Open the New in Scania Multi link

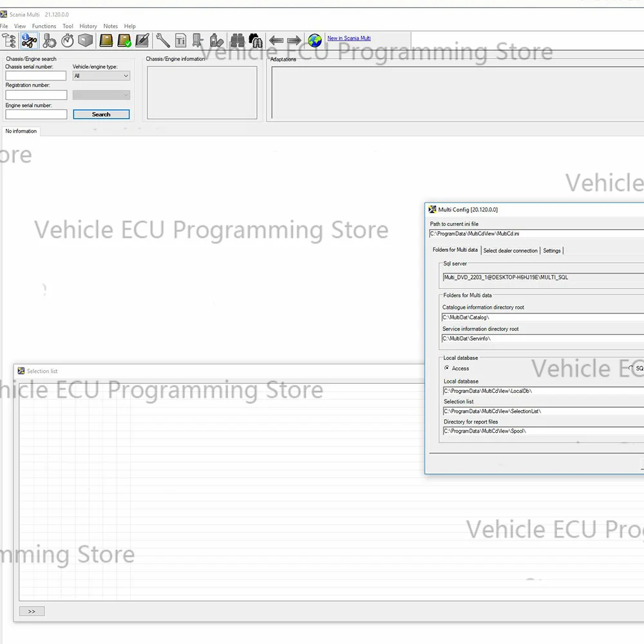348,38
